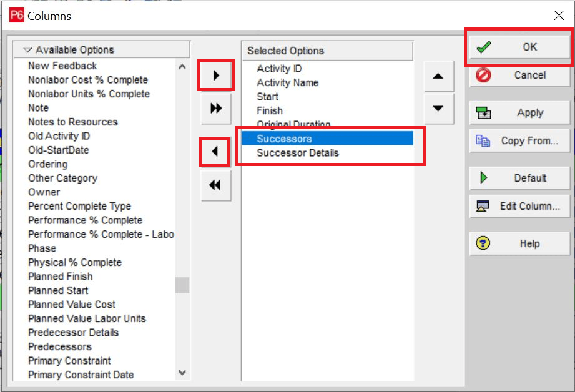
Task: Click the Selected Options header
Action: pos(327,51)
